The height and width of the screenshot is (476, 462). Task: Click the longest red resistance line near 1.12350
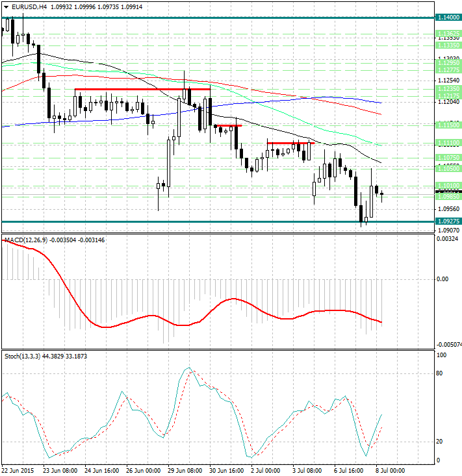coord(142,89)
